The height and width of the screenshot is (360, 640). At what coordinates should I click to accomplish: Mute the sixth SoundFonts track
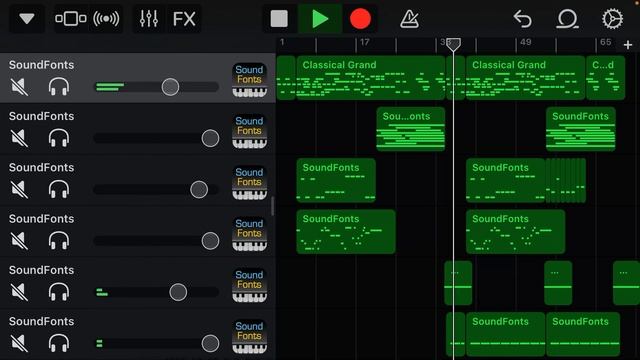tap(19, 343)
